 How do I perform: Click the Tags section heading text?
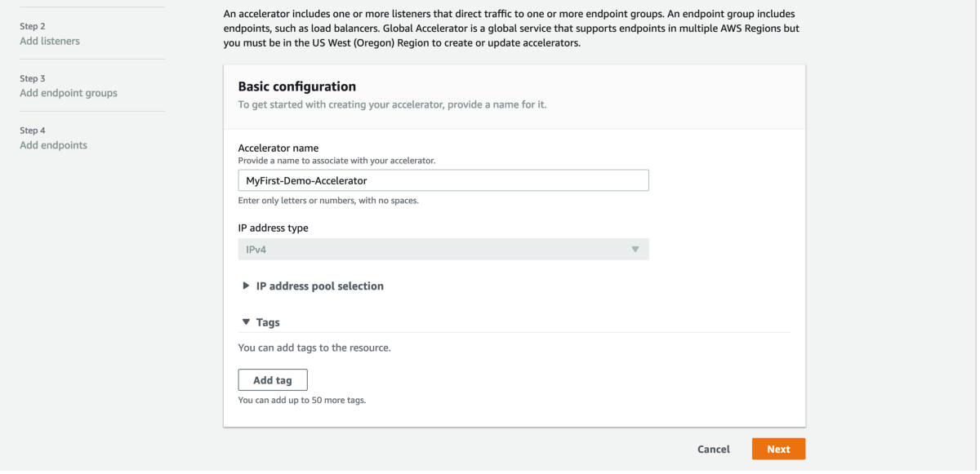[269, 321]
